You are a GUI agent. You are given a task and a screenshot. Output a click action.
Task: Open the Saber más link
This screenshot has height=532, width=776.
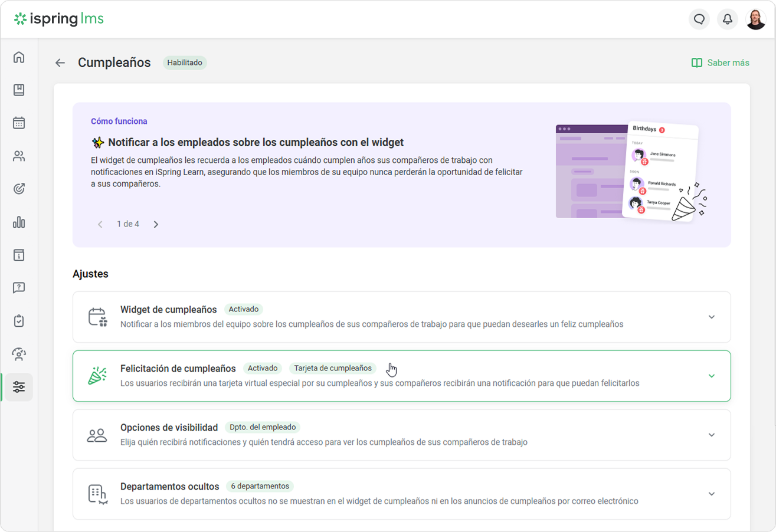click(x=721, y=63)
